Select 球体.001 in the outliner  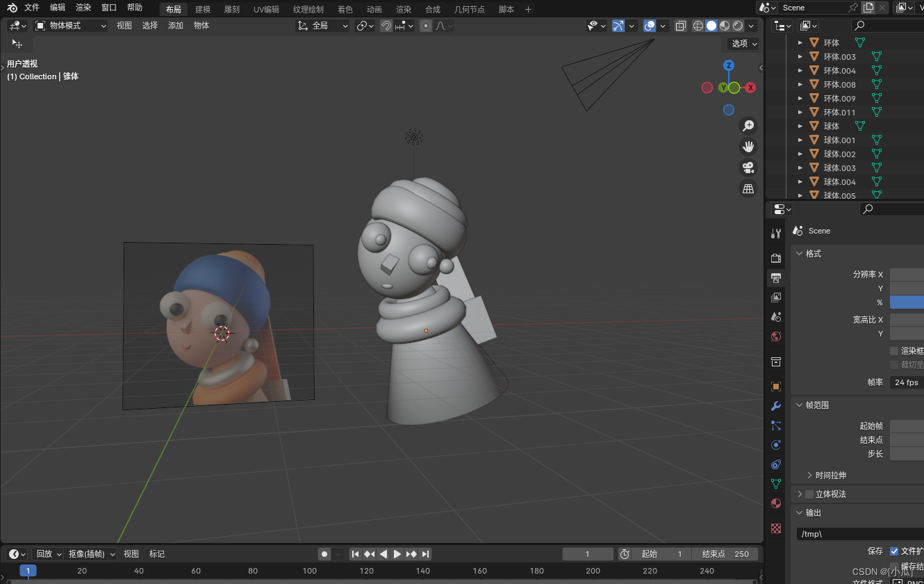pyautogui.click(x=839, y=140)
